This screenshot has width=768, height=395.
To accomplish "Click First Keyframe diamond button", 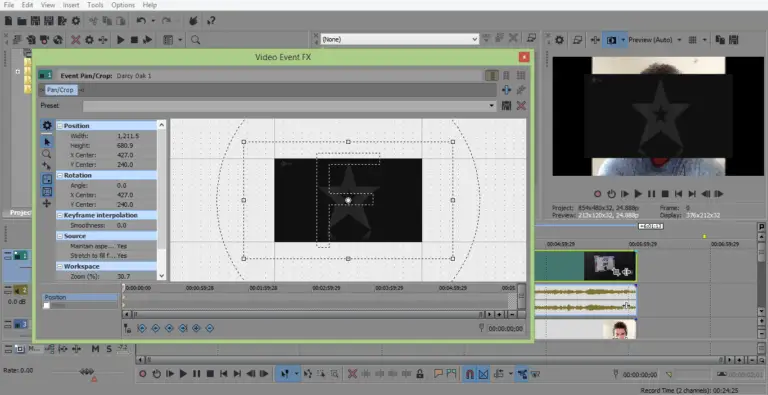I will point(142,328).
